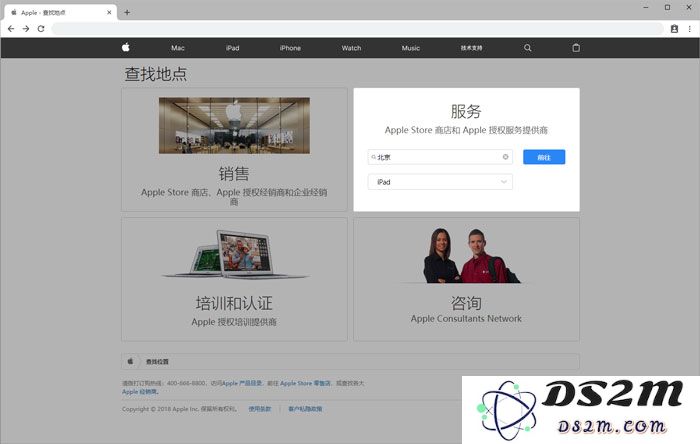Open the browser three-dot menu

(689, 29)
